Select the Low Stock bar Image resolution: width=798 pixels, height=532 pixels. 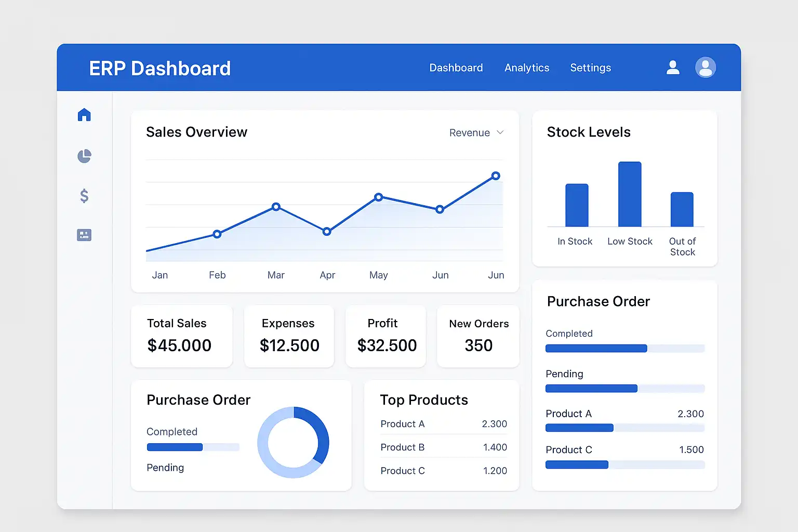[630, 194]
